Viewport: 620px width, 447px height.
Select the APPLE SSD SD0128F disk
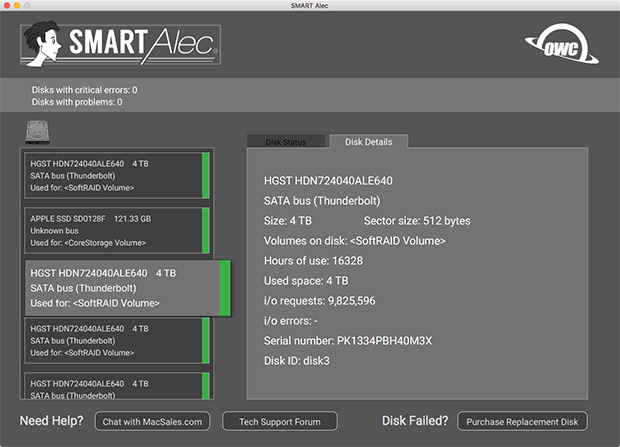117,231
